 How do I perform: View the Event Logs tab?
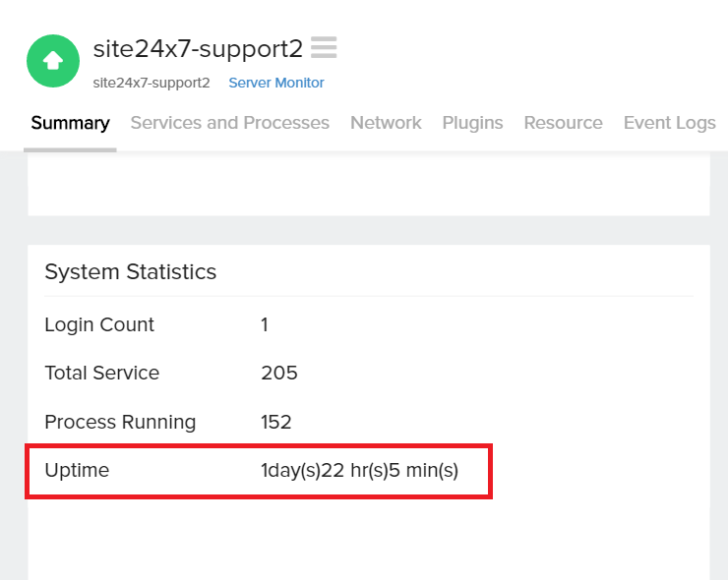[670, 123]
